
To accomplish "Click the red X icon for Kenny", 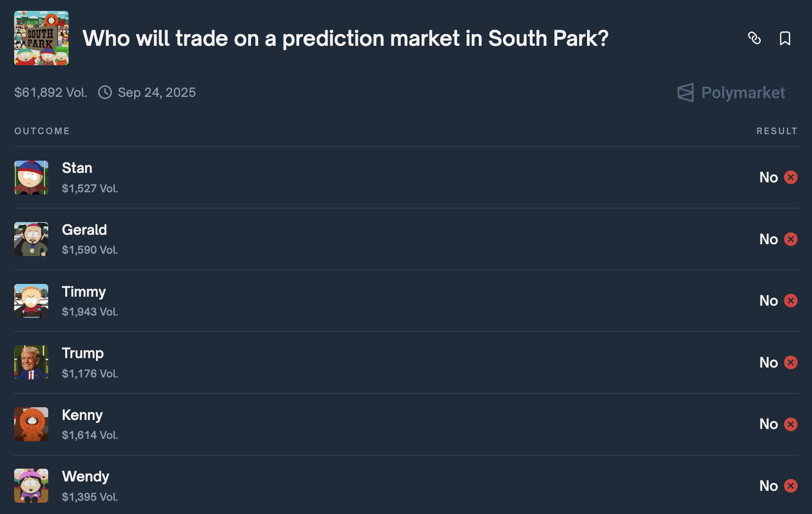I will tap(791, 424).
